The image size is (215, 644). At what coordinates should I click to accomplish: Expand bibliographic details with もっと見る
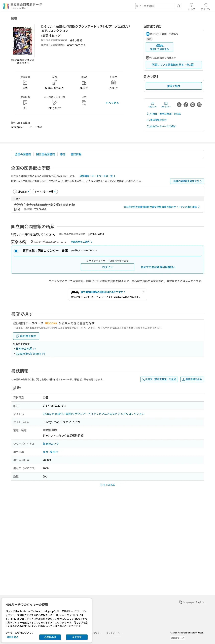tap(107, 485)
